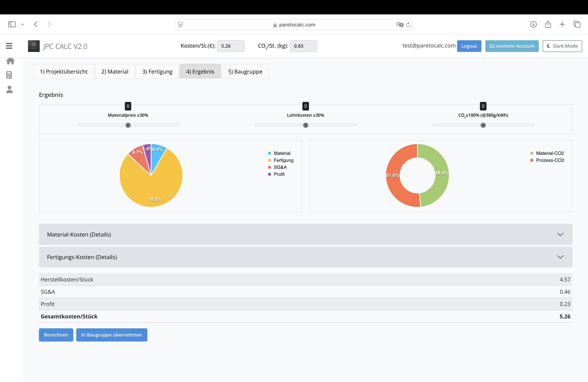
Task: Toggle Profit legend entry in cost chart
Action: pyautogui.click(x=276, y=174)
